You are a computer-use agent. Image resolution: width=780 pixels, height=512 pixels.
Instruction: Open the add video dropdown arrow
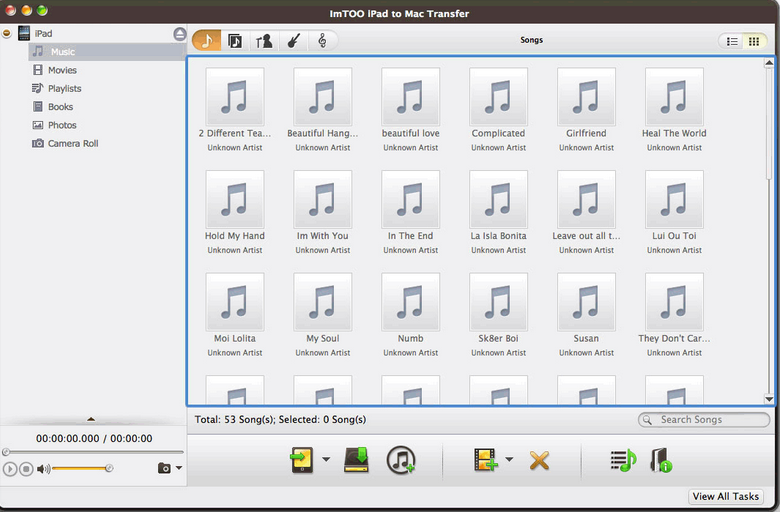tap(509, 459)
